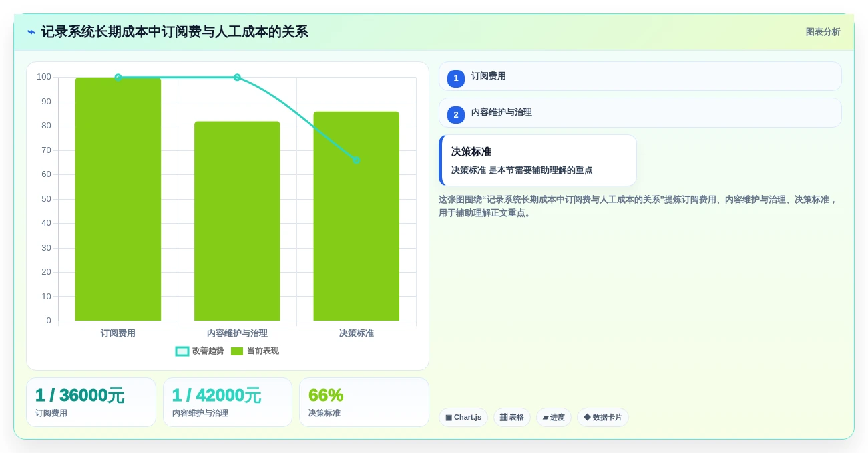
Task: Click the description paragraph starting 这张图围绕
Action: 638,206
